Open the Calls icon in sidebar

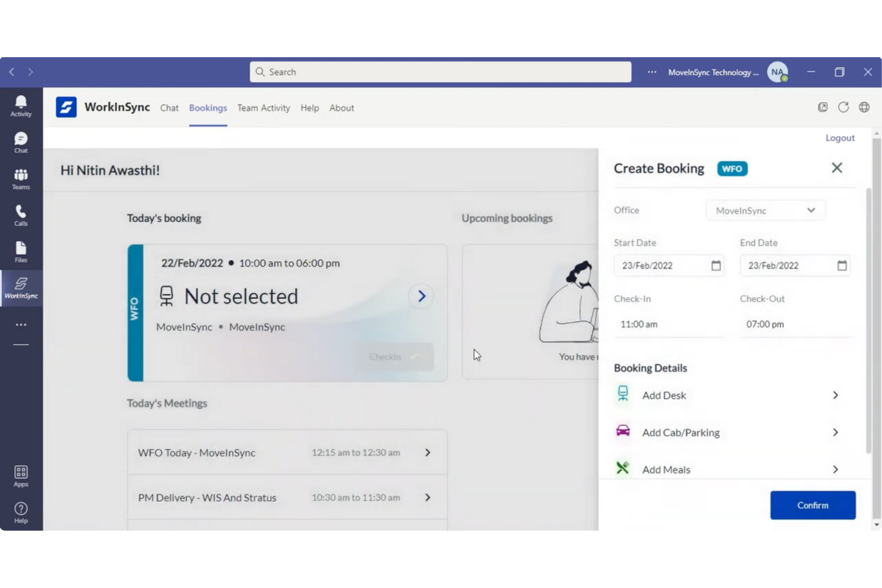click(21, 215)
